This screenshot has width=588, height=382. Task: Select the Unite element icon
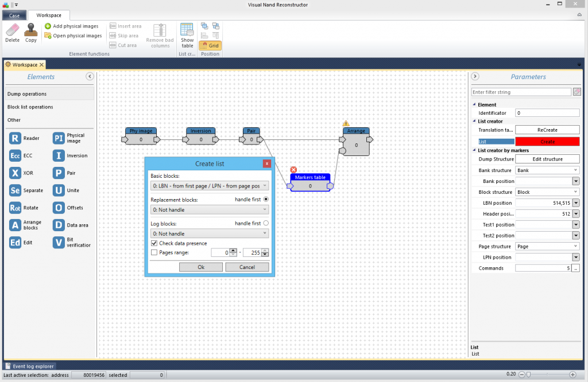[59, 190]
